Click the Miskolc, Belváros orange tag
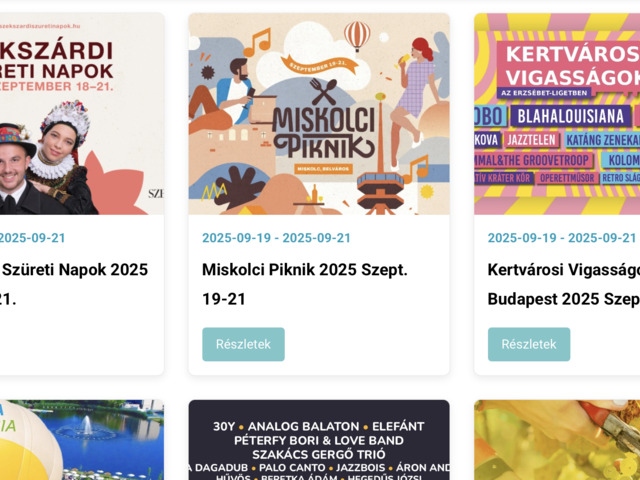Viewport: 640px width, 480px height. coord(324,169)
